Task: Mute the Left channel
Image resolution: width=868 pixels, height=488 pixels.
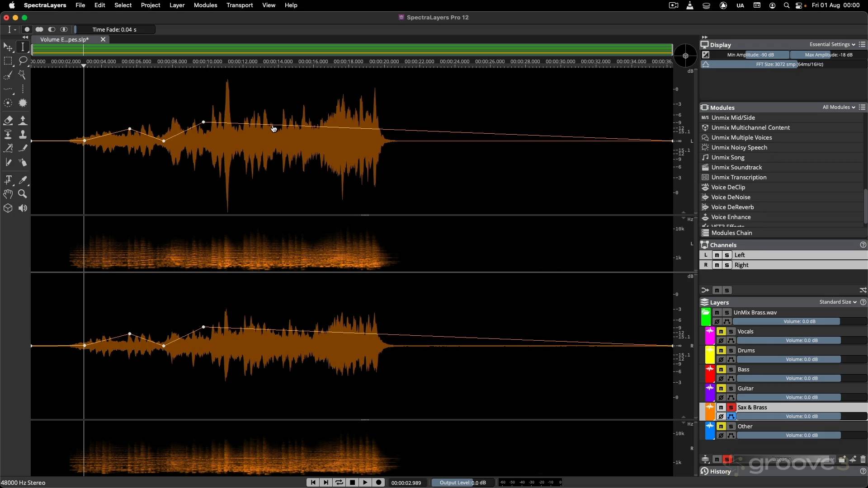Action: tap(717, 255)
